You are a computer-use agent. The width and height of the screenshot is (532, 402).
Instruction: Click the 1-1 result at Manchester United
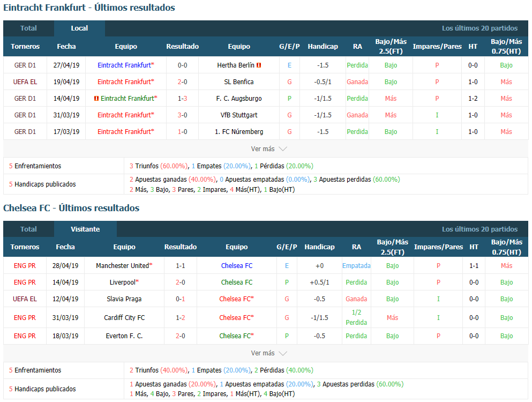pyautogui.click(x=181, y=266)
